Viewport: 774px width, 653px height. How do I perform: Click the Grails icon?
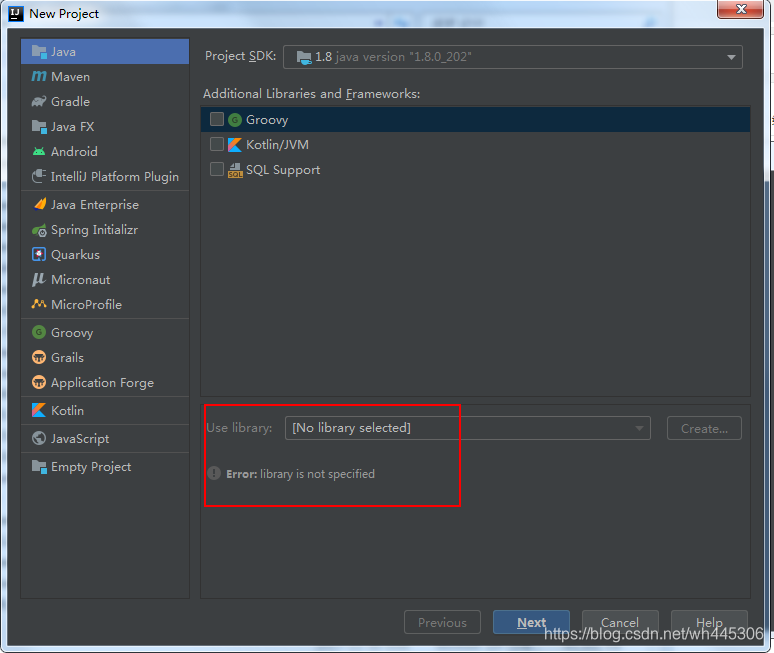click(39, 357)
